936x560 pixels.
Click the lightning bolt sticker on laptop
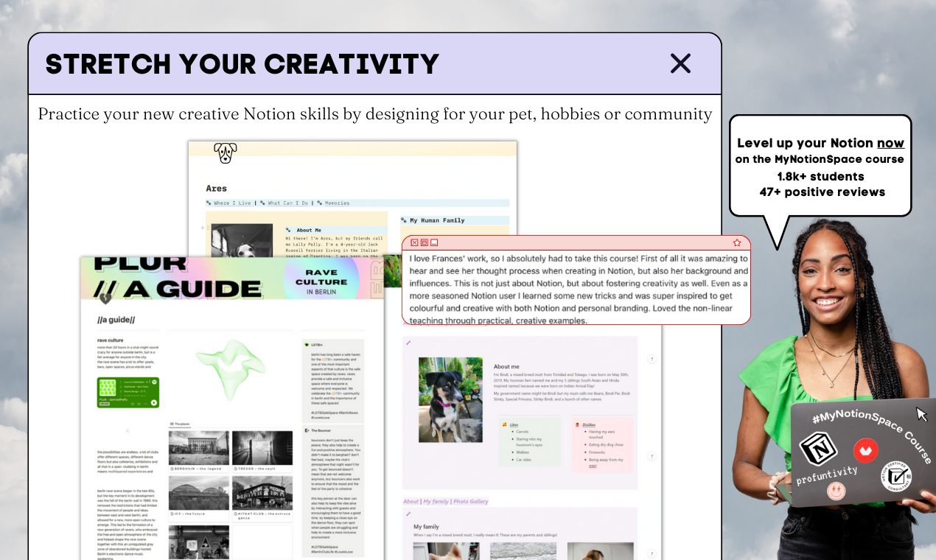pos(836,491)
